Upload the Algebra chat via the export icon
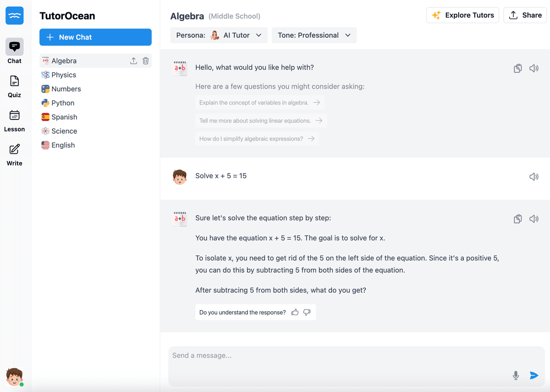The image size is (550, 392). pyautogui.click(x=133, y=60)
